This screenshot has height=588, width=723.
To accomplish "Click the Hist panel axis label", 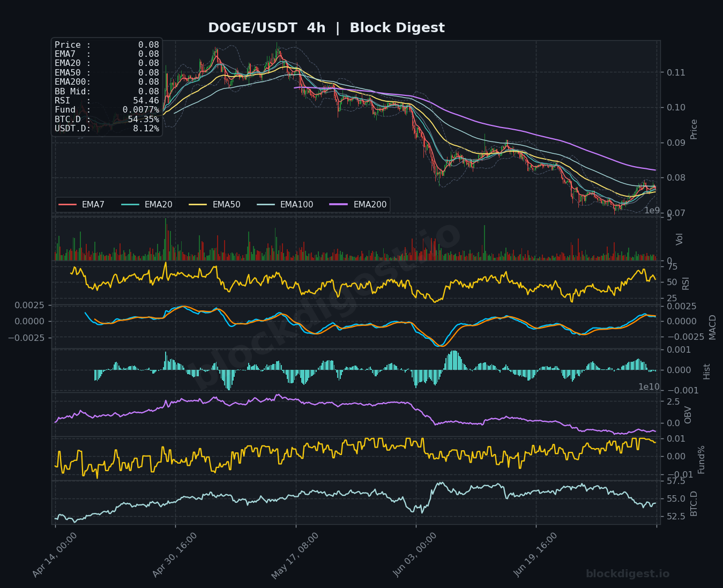I will [x=706, y=371].
